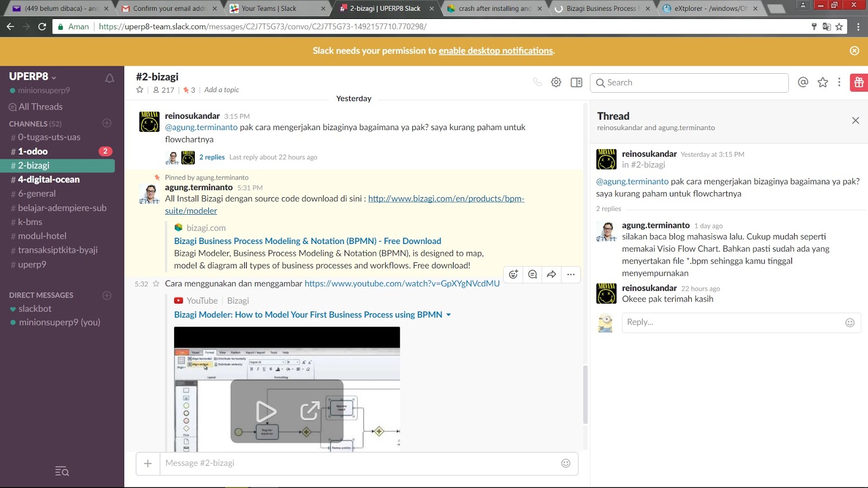
Task: Open notification preferences bell icon
Action: tap(110, 78)
